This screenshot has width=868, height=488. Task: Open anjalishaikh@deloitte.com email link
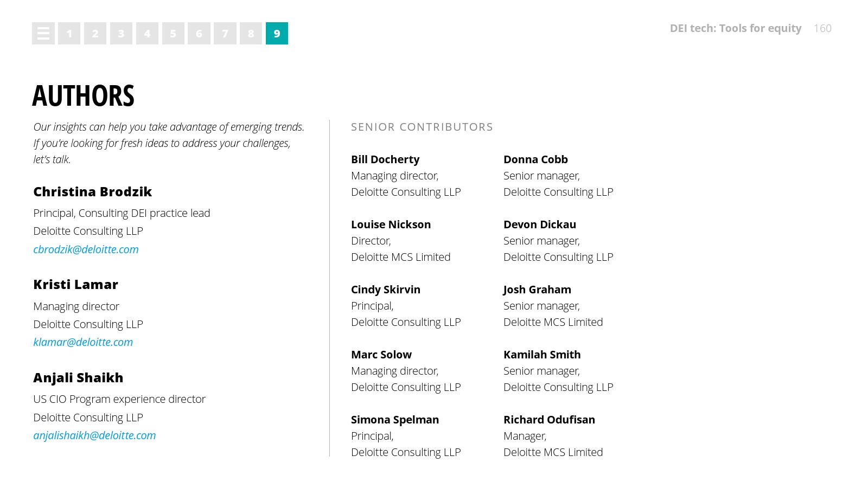coord(94,435)
